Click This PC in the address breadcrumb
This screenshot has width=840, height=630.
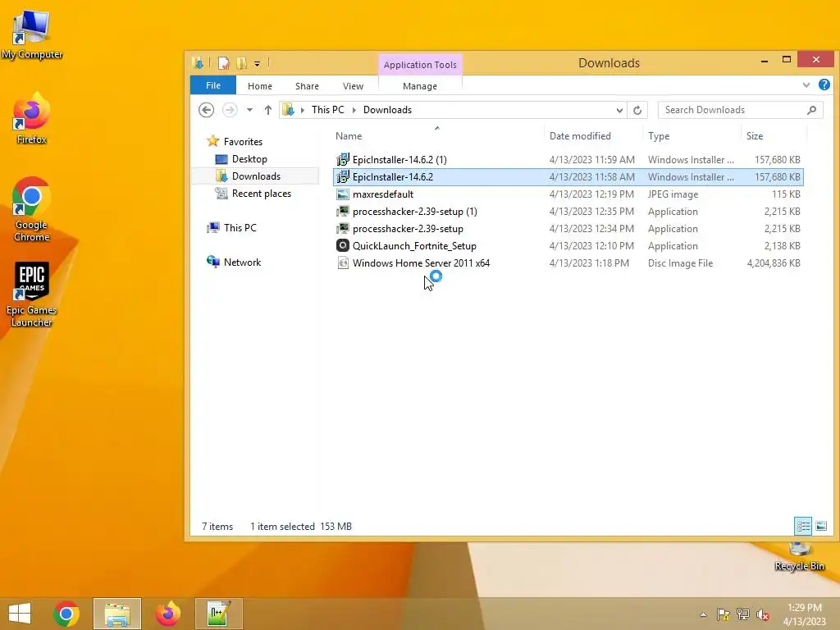(328, 110)
